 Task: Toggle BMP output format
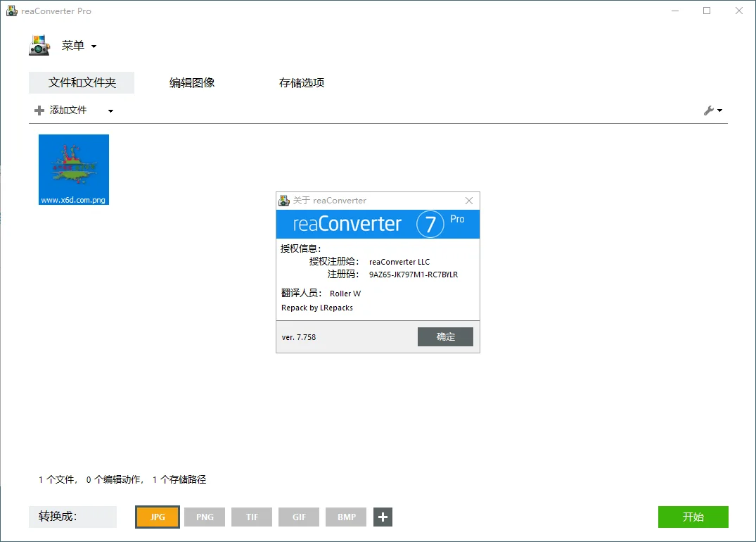click(x=345, y=517)
